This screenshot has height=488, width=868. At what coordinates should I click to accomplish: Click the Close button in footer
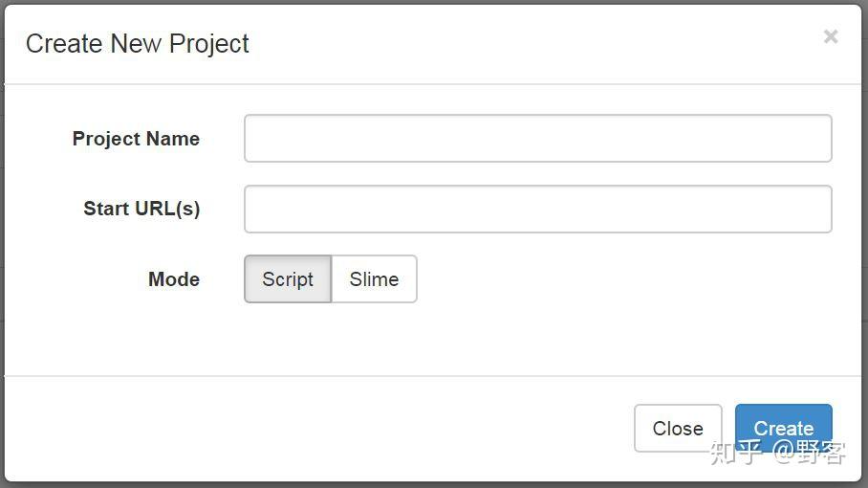coord(678,428)
